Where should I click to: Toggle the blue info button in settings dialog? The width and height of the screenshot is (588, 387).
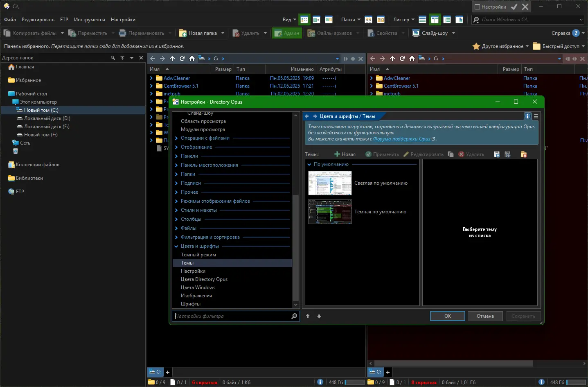click(x=528, y=116)
